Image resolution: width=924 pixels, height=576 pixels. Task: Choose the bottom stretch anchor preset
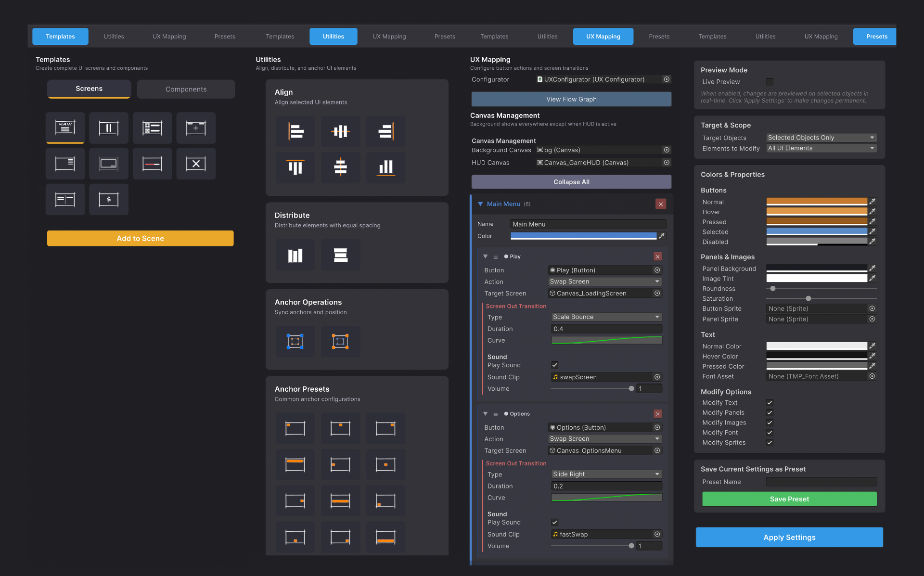385,537
